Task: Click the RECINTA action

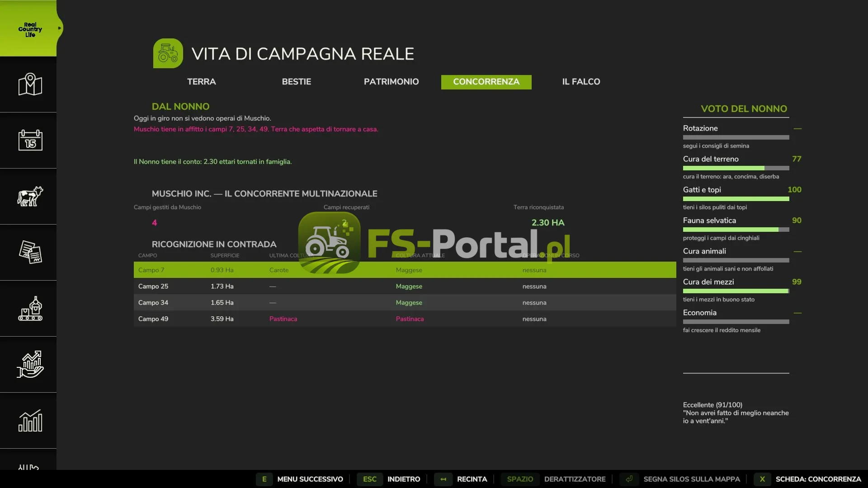Action: (x=472, y=479)
